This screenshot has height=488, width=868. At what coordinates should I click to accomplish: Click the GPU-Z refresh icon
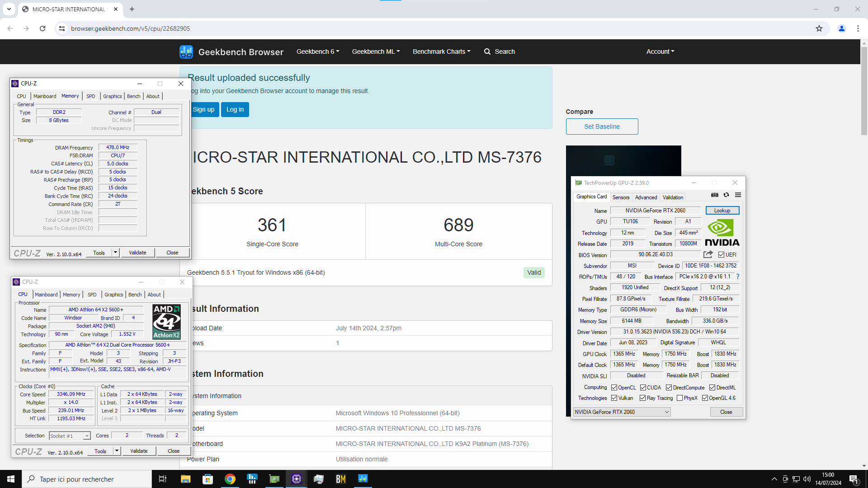(726, 195)
